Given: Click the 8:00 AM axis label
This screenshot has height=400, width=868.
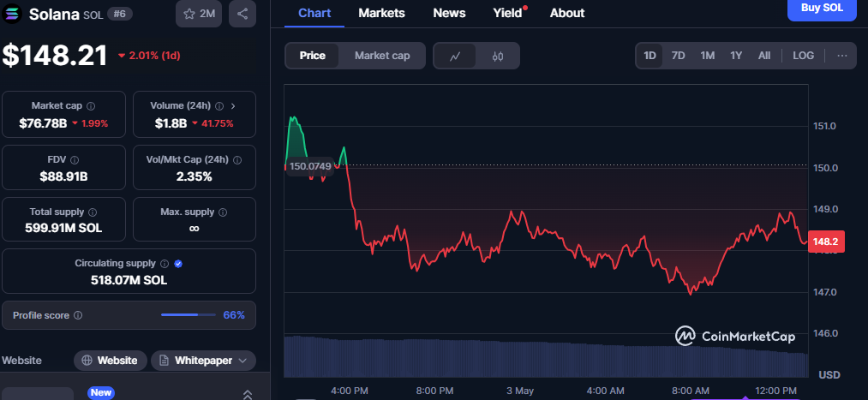Looking at the screenshot, I should pos(690,391).
